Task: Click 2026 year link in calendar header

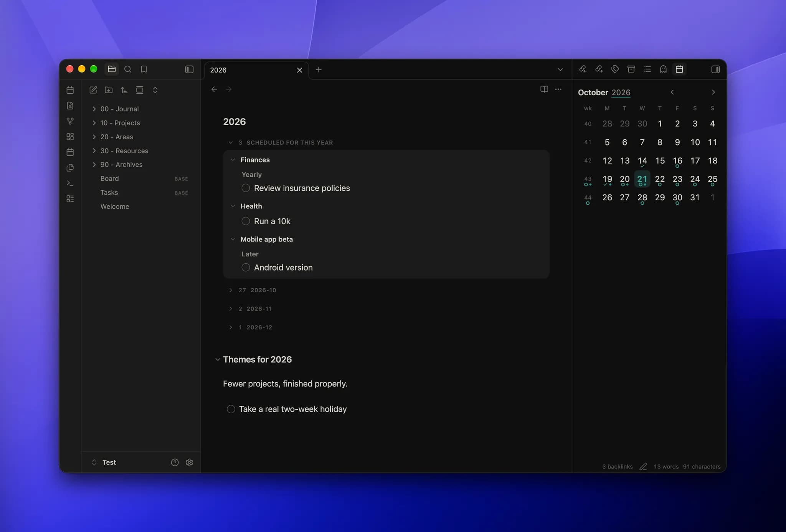Action: 621,92
